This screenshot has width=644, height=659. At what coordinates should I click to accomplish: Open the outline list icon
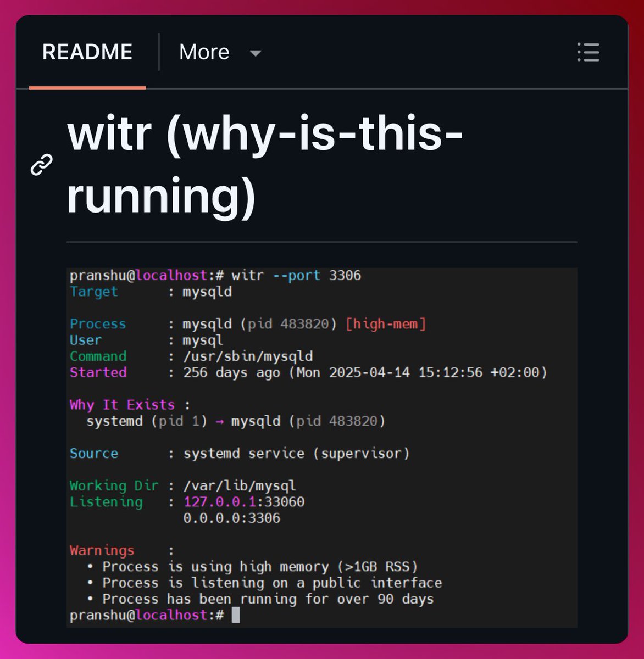(x=589, y=52)
